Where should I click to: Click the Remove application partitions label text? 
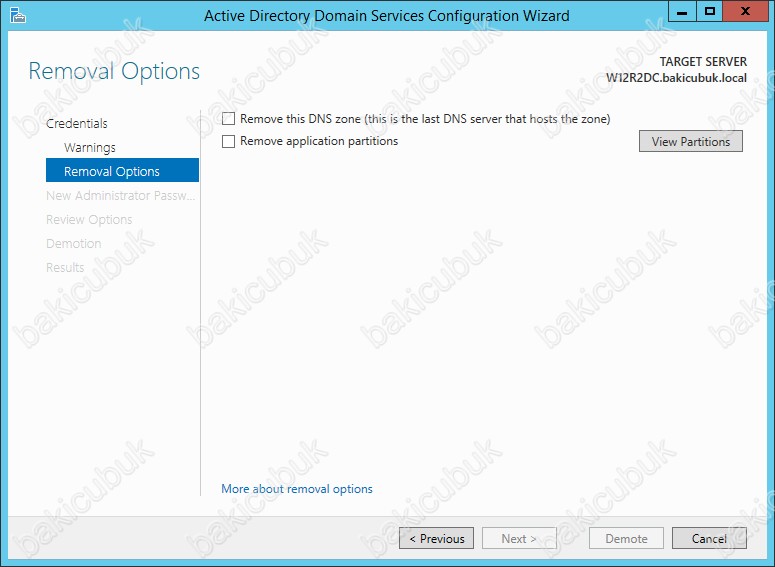click(x=319, y=141)
